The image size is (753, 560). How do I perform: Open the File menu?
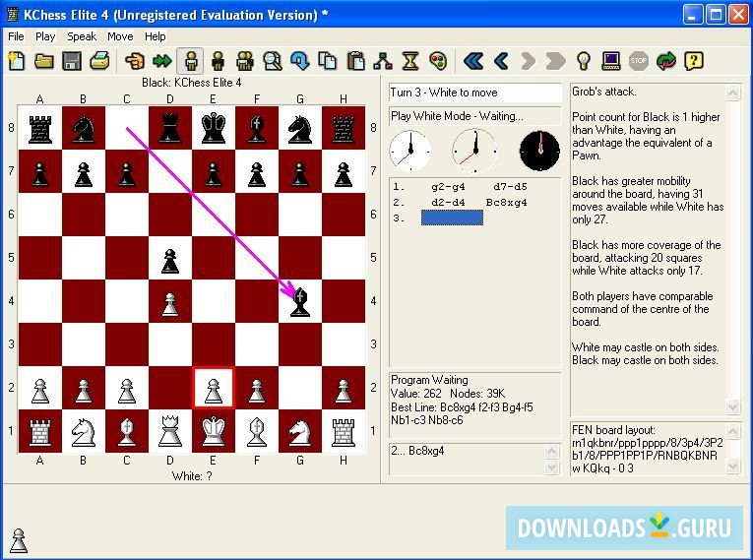[16, 36]
